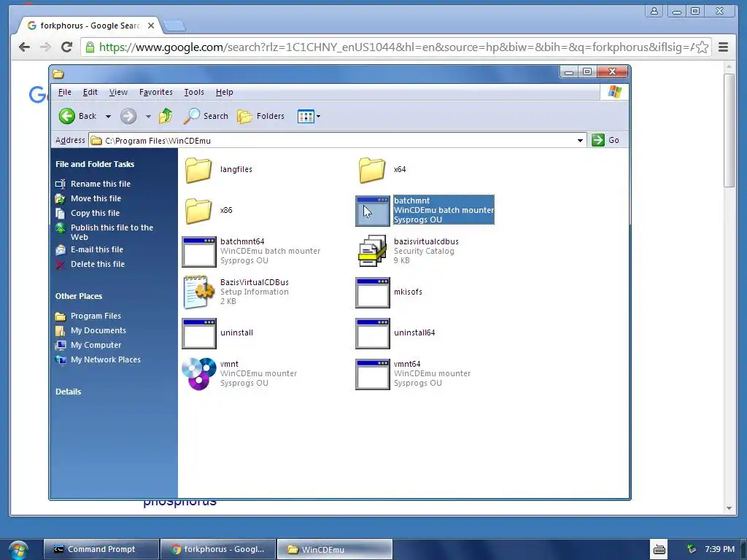The height and width of the screenshot is (560, 747).
Task: Toggle the Folders pane button
Action: 260,116
